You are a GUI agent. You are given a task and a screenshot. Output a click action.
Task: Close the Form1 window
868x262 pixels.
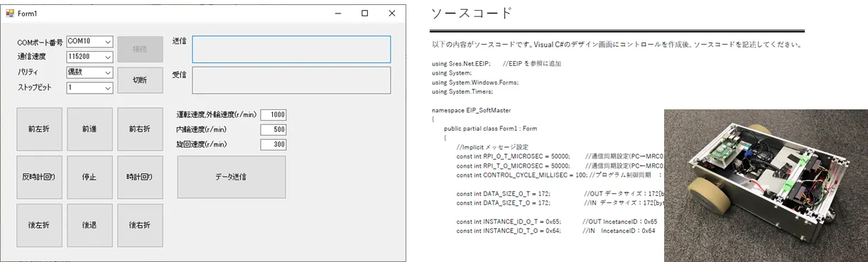click(x=391, y=13)
